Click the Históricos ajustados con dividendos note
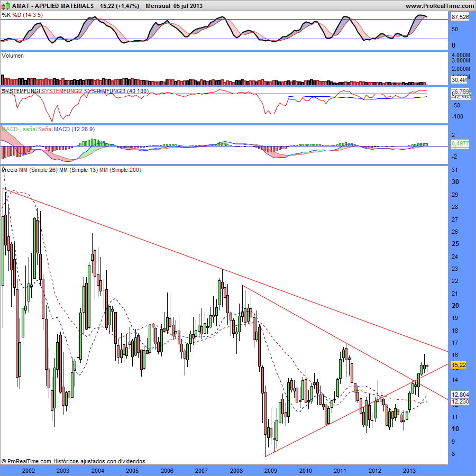The height and width of the screenshot is (476, 476). [x=99, y=461]
